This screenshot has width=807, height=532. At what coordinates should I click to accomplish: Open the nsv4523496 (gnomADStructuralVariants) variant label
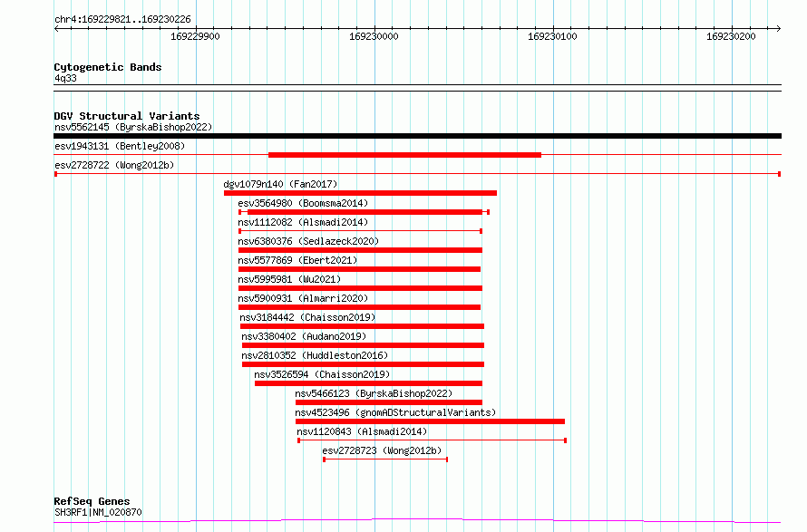[x=395, y=412]
